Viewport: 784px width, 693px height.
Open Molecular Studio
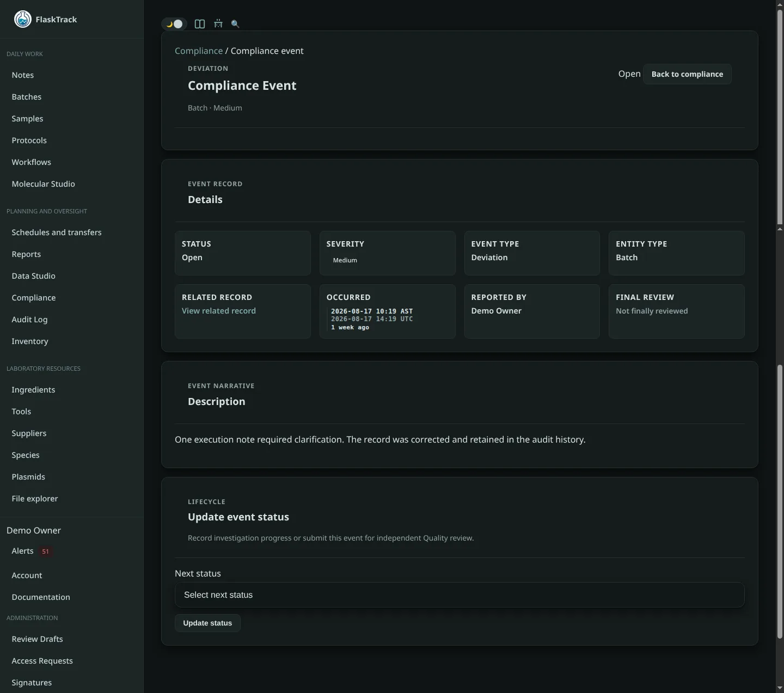pos(44,184)
